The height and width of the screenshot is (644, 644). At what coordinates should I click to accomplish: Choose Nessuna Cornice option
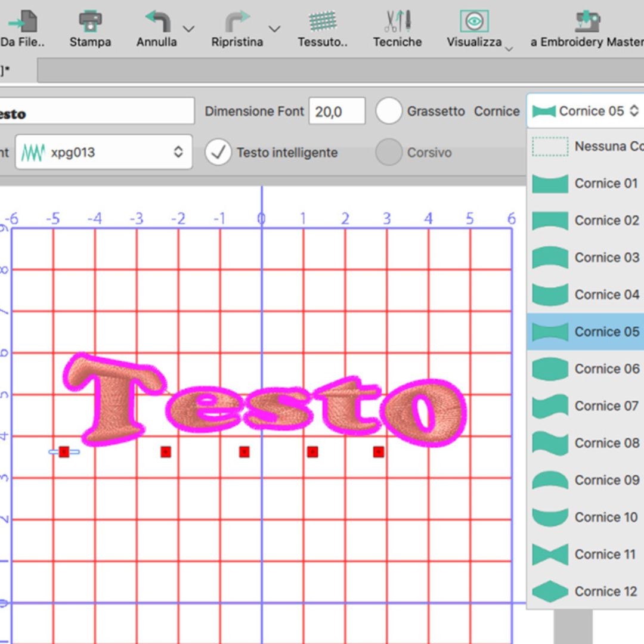(x=585, y=146)
